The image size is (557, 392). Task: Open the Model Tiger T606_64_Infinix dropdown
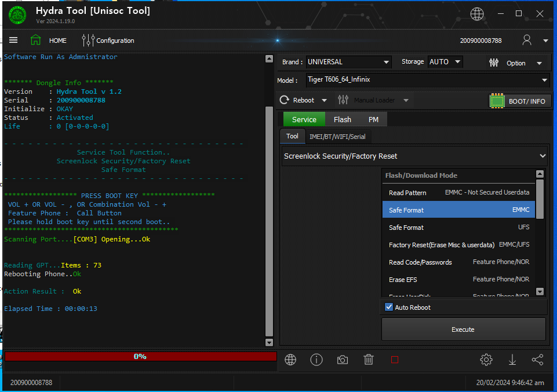click(x=428, y=80)
